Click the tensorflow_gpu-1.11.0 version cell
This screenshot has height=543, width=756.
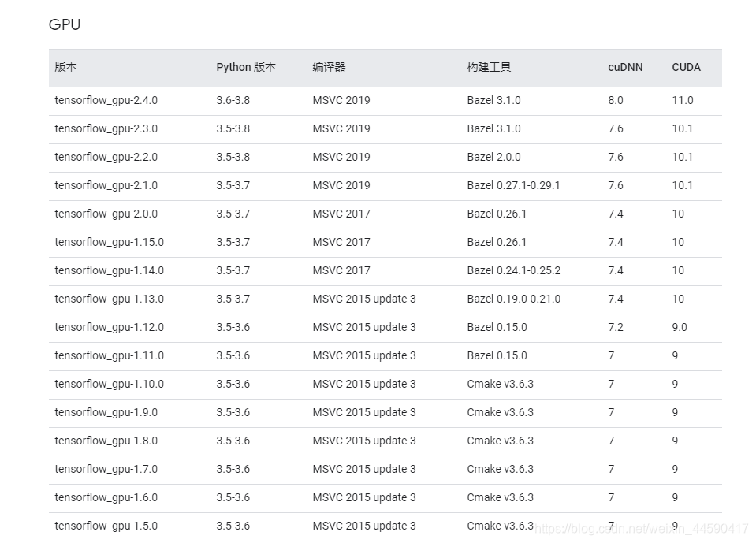pos(109,356)
